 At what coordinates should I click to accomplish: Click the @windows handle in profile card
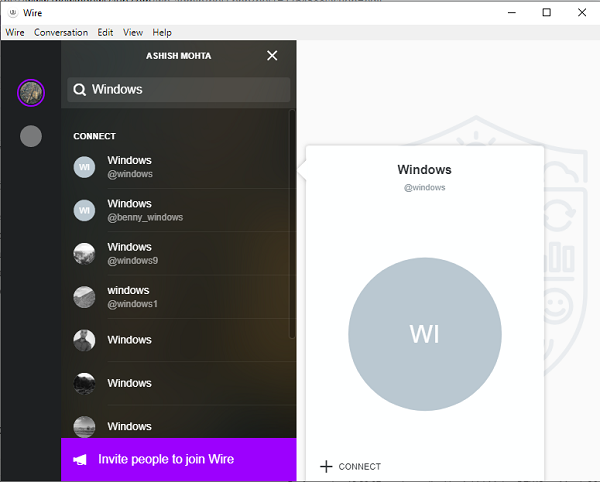[x=425, y=187]
